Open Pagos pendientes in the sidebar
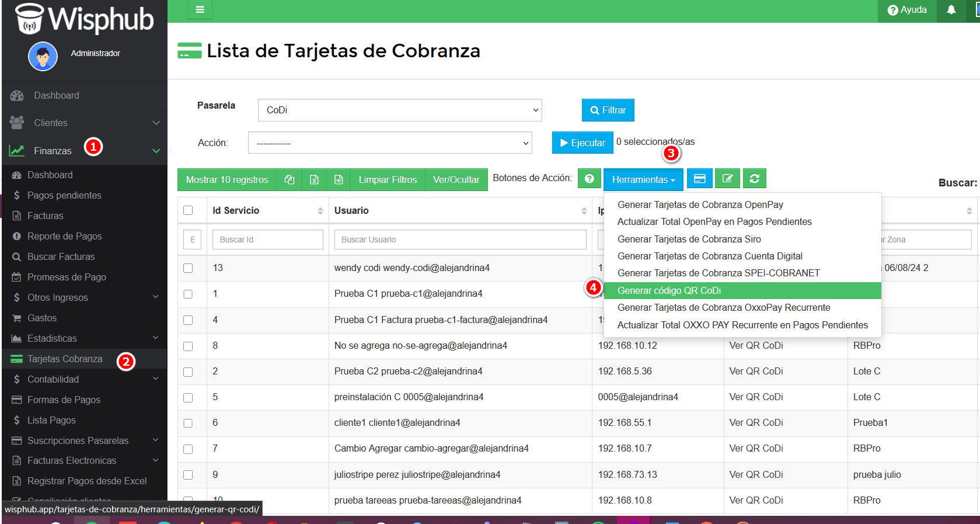Viewport: 980px width, 524px height. (64, 196)
